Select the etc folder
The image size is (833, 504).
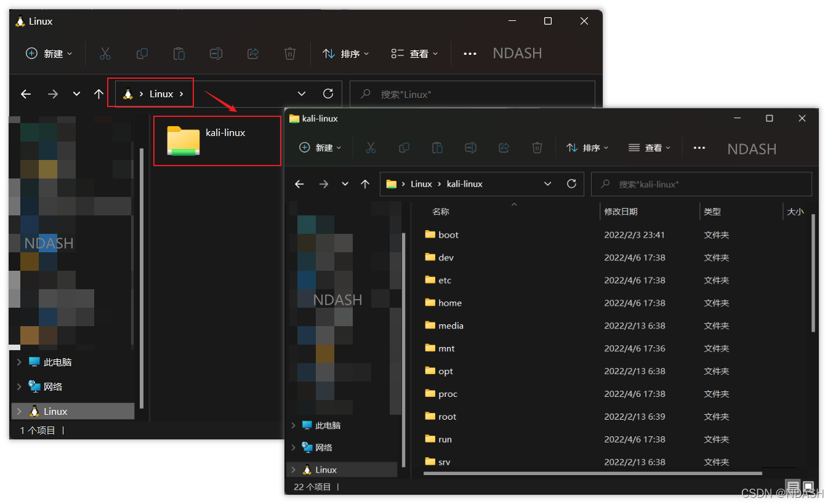click(438, 280)
